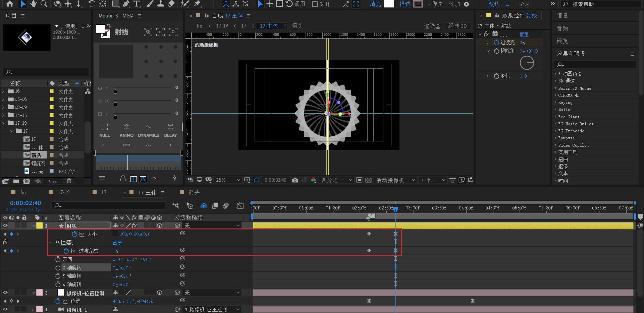This screenshot has height=313, width=644.
Task: Click the composition flowchart icon in timeline
Action: pyautogui.click(x=175, y=205)
